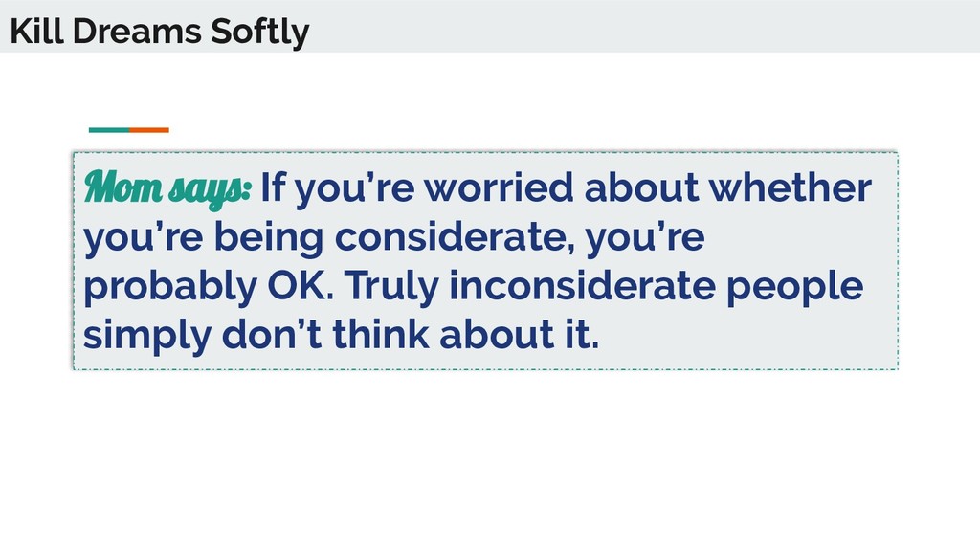The image size is (980, 551).
Task: Click the word "considerate," in the quote
Action: pos(455,236)
